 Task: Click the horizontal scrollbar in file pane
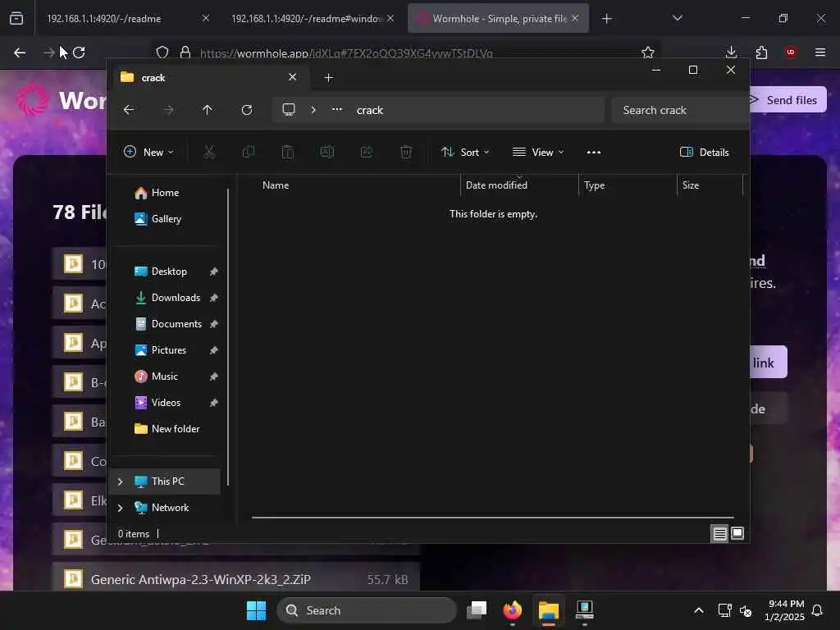pyautogui.click(x=492, y=518)
